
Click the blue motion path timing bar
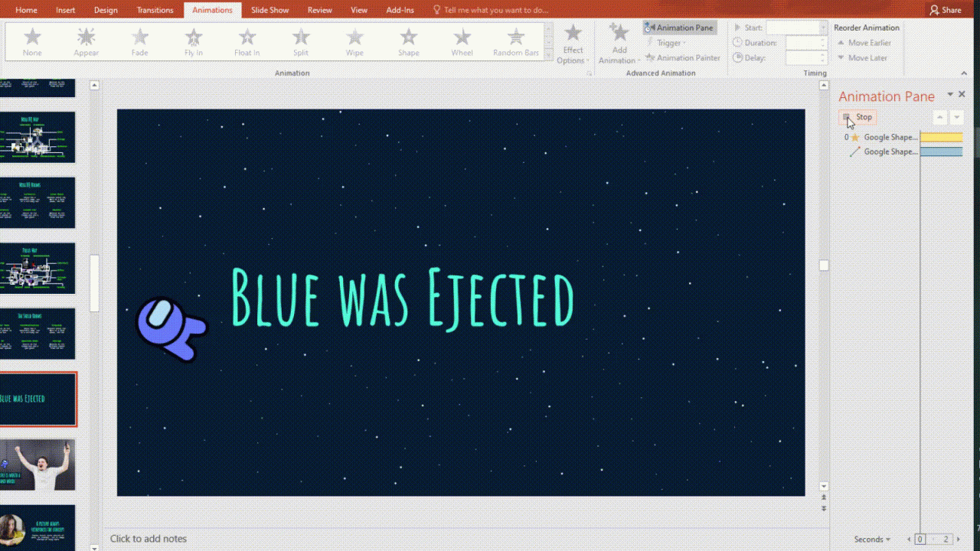tap(941, 152)
